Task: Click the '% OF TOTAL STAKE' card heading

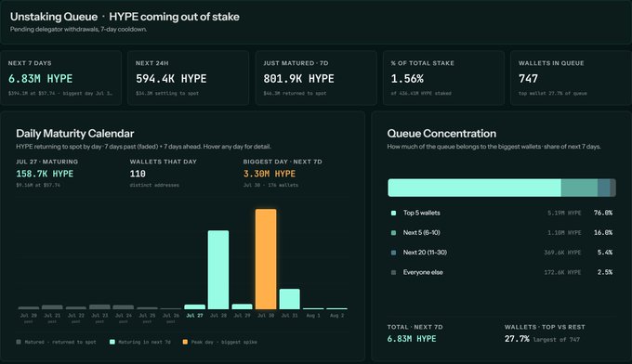Action: (x=422, y=63)
